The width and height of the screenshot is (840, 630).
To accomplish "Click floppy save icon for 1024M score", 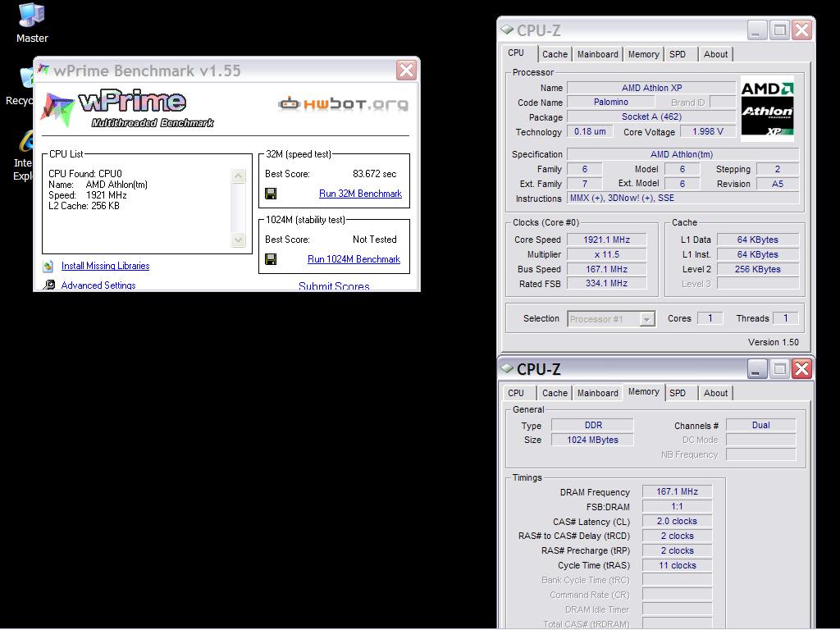I will 271,259.
